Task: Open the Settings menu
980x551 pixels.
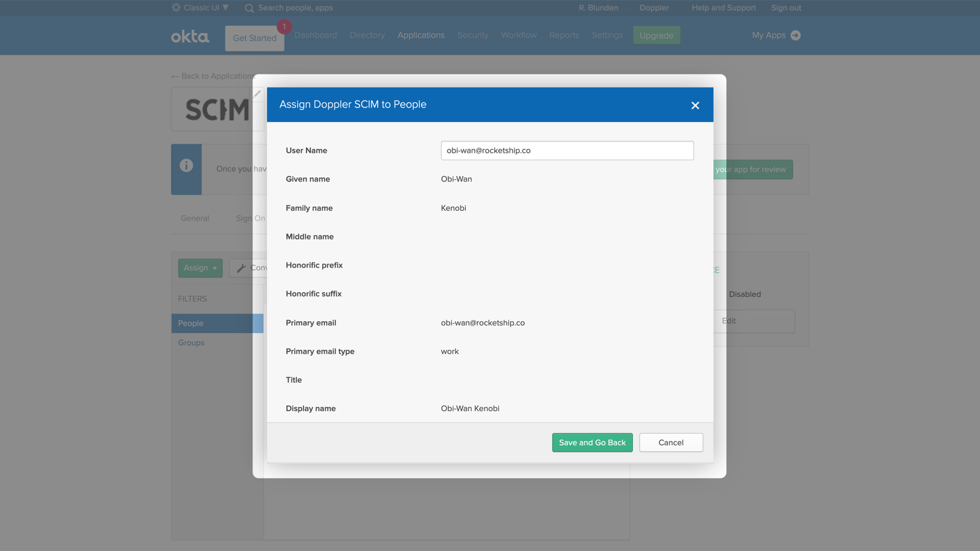Action: pyautogui.click(x=607, y=35)
